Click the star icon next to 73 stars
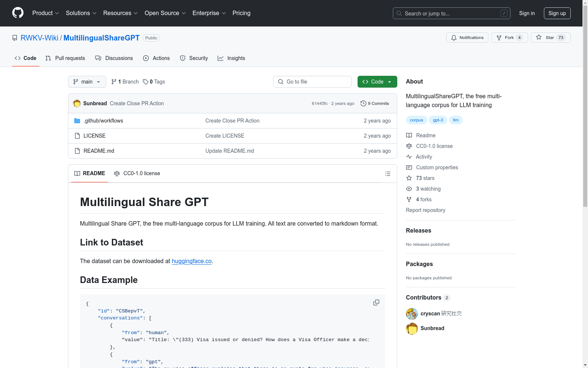The image size is (588, 368). coord(409,178)
